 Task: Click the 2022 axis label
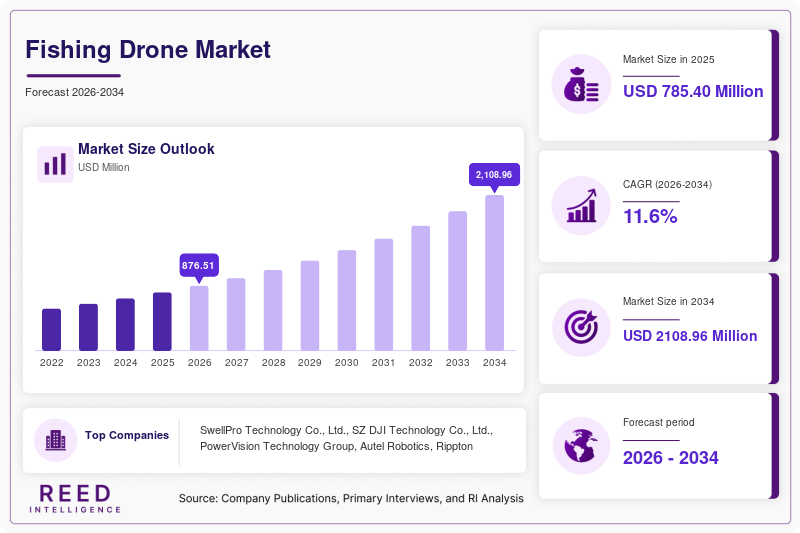(52, 363)
